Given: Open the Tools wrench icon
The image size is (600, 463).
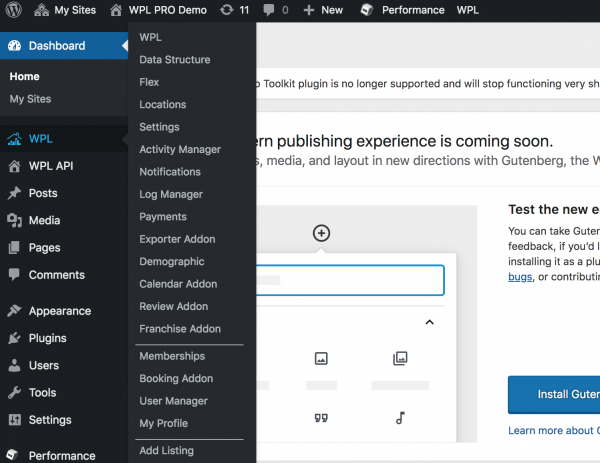Looking at the screenshot, I should pyautogui.click(x=14, y=393).
